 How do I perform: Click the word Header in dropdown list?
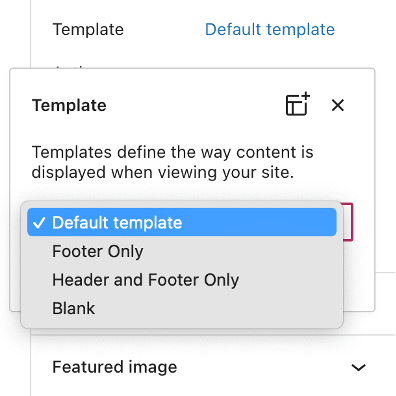coord(81,280)
